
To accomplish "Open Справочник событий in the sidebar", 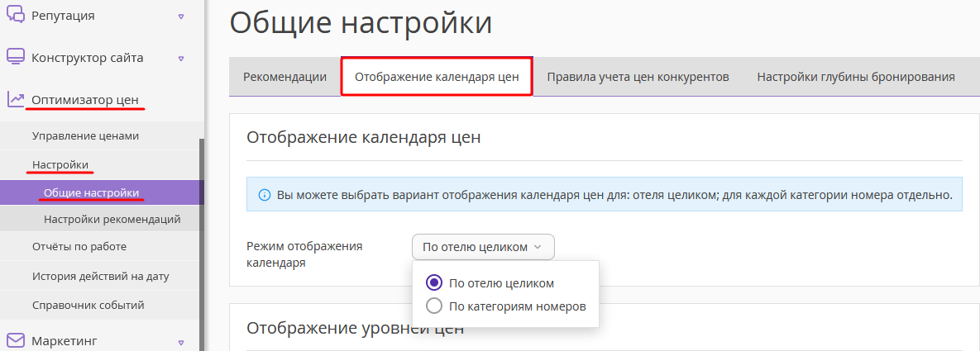I will click(88, 305).
